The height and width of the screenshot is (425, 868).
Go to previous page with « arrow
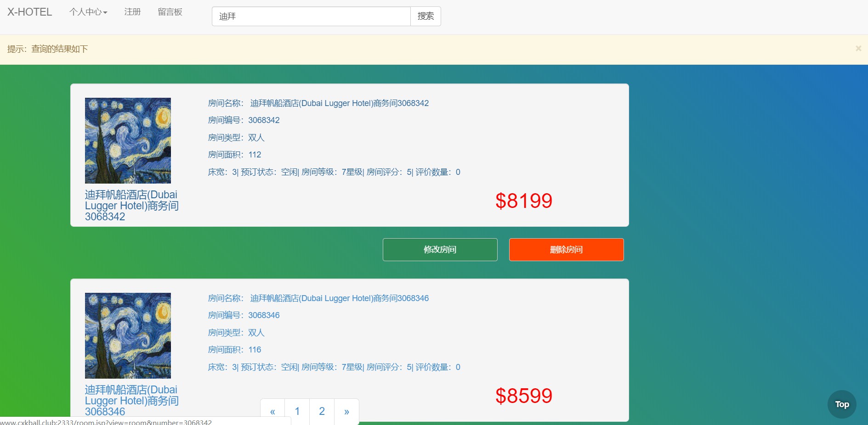[x=272, y=411]
